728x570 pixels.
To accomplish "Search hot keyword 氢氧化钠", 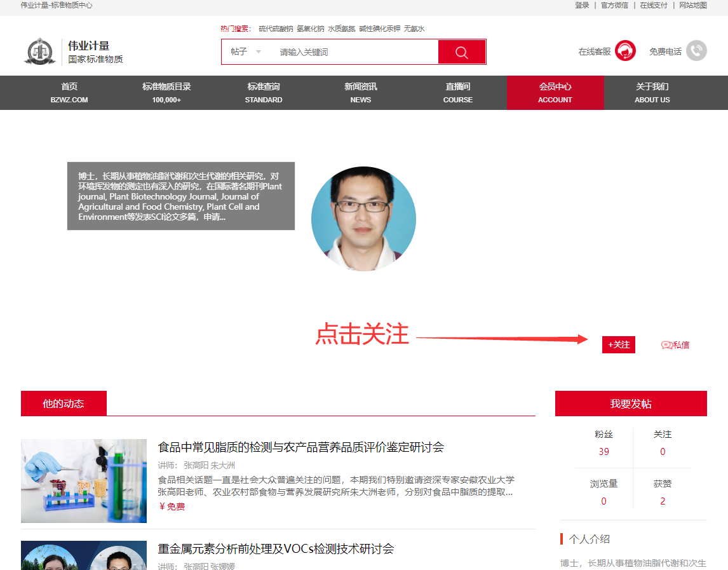I will [x=311, y=29].
